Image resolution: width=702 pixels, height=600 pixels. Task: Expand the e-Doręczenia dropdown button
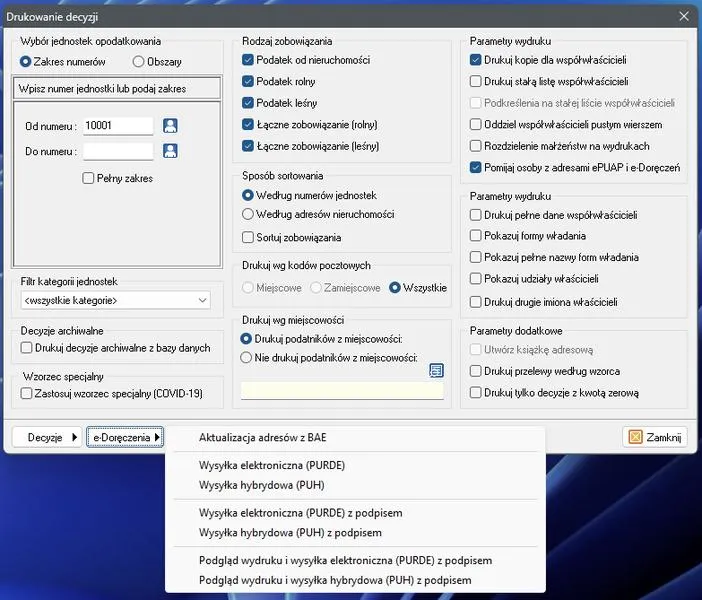[125, 437]
